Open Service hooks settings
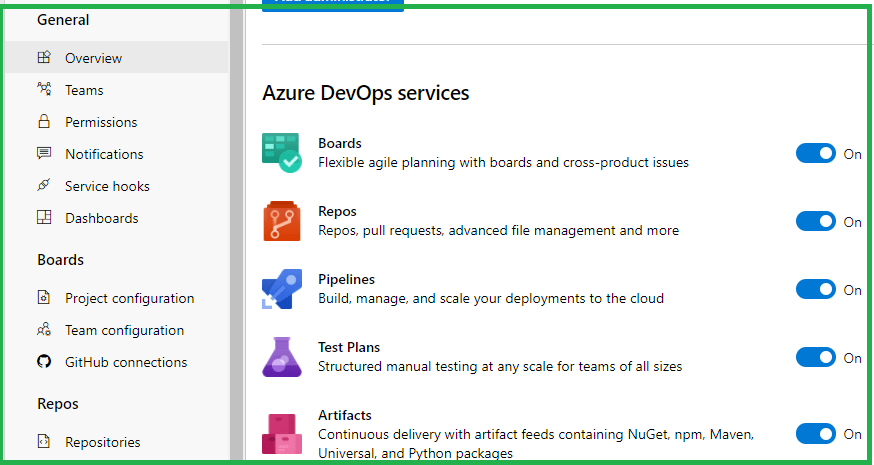This screenshot has height=465, width=874. (116, 186)
